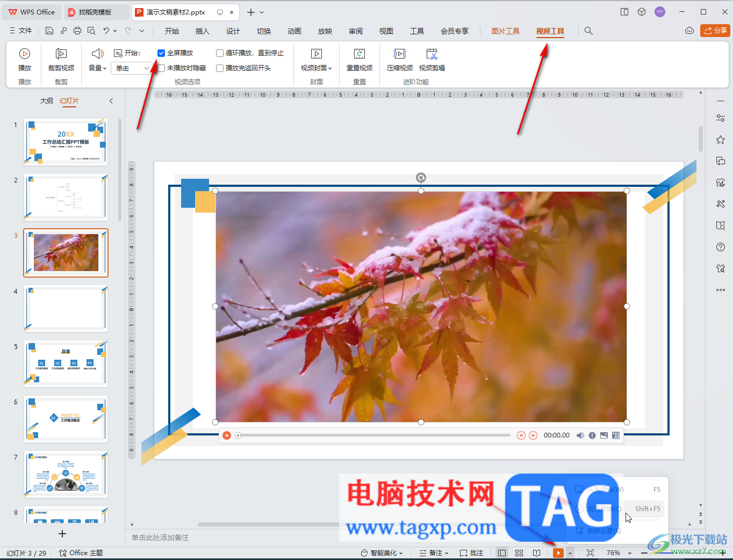Collapse the slide panel with left chevron
Viewport: 733px width, 560px height.
click(x=111, y=101)
